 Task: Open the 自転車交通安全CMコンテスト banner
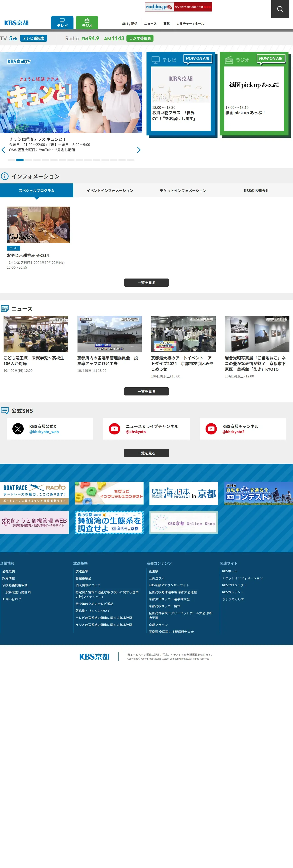pyautogui.click(x=259, y=493)
